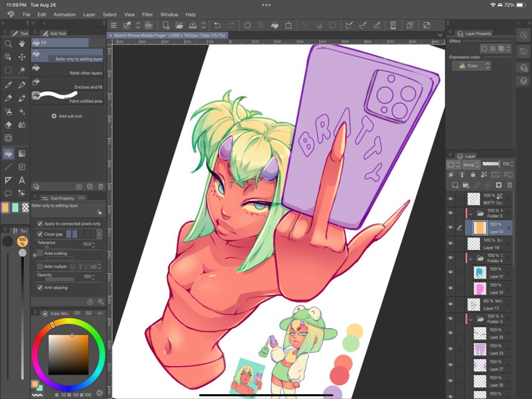Viewport: 532px width, 399px height.
Task: Select the Gradient tool
Action: (22, 154)
